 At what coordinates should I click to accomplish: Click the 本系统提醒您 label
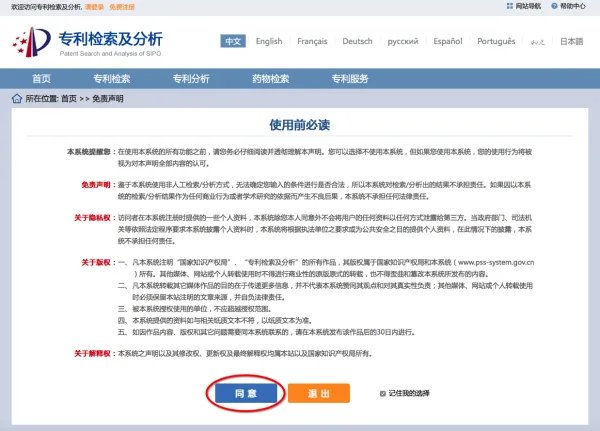(x=89, y=152)
